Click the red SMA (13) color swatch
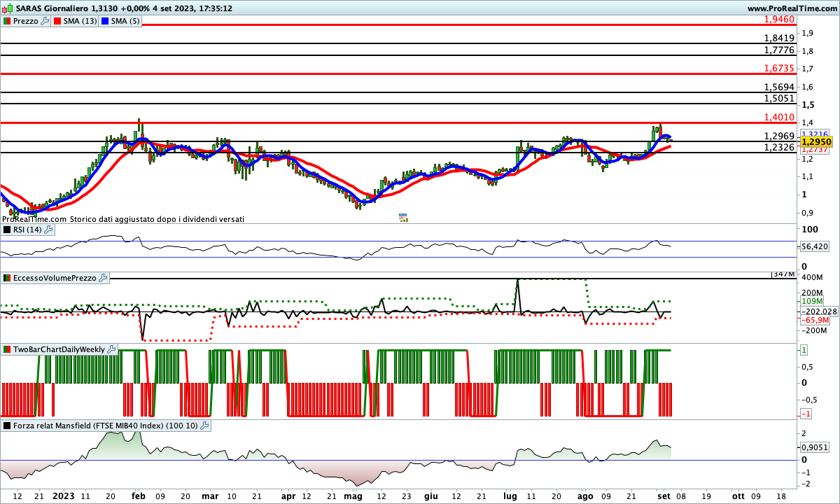 tap(58, 21)
